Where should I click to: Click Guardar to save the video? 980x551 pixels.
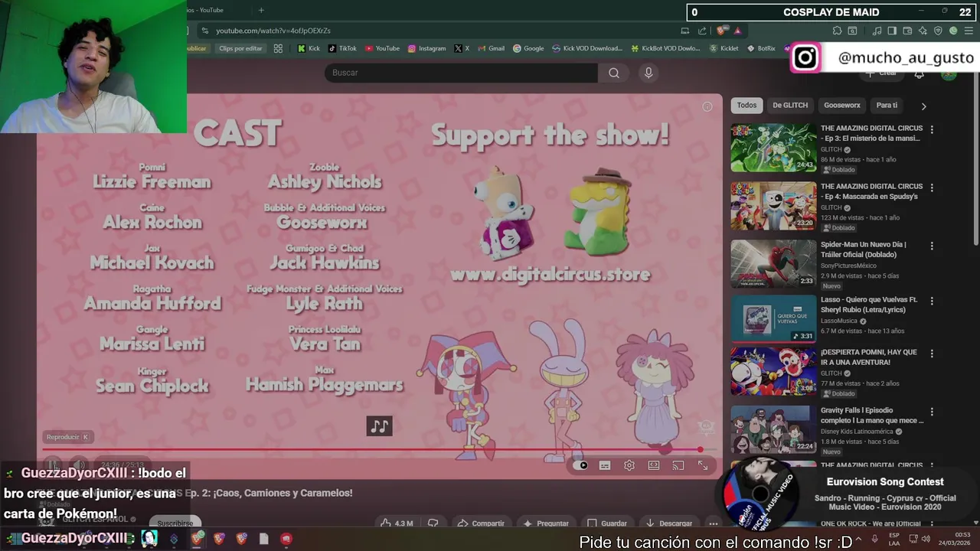607,523
